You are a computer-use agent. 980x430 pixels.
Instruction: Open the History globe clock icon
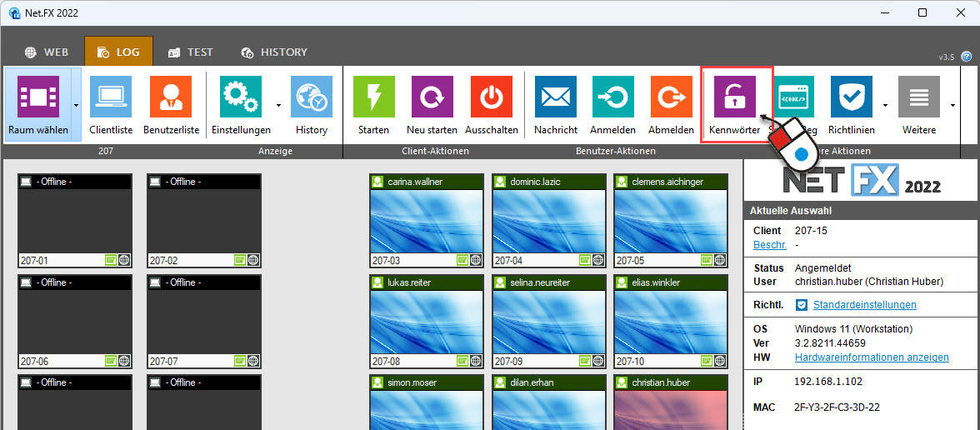point(312,97)
